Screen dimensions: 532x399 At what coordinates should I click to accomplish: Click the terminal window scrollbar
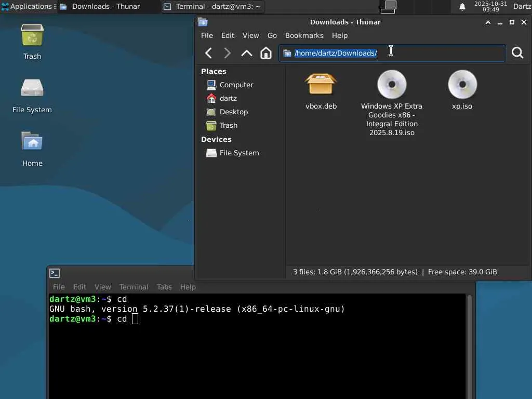pyautogui.click(x=470, y=346)
